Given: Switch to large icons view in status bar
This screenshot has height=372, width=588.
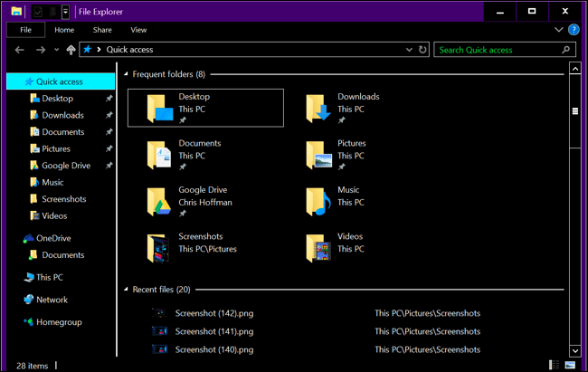Looking at the screenshot, I should (570, 365).
